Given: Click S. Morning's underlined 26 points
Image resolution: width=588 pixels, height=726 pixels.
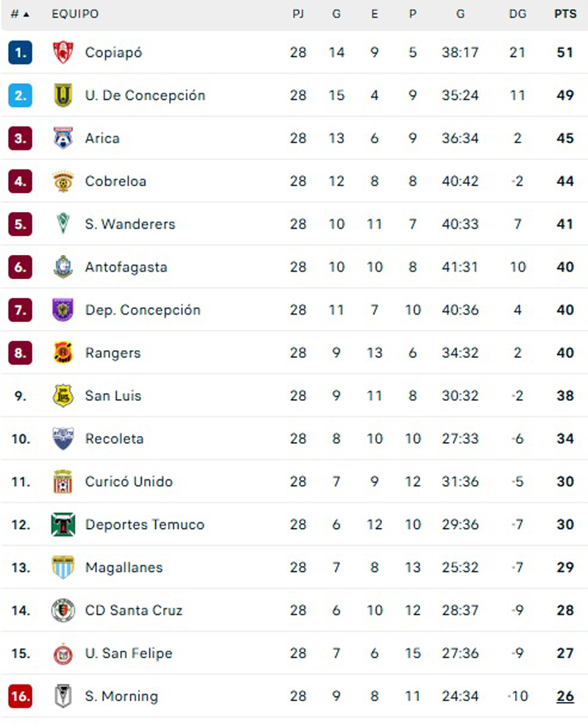Looking at the screenshot, I should click(565, 696).
